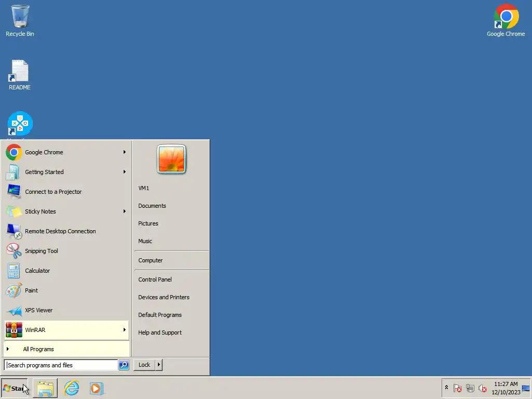Open Windows Media Player in the taskbar
Screen dimensions: 532x399
pyautogui.click(x=97, y=388)
